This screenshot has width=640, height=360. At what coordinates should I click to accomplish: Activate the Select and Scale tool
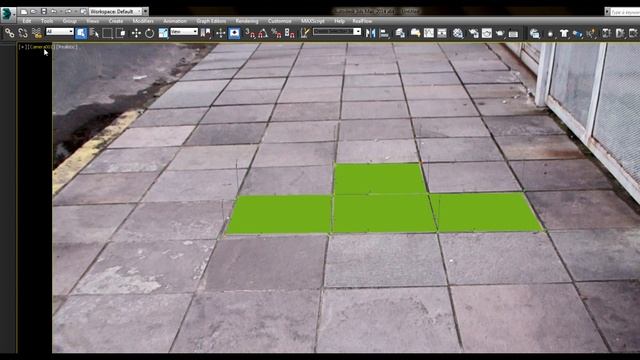(163, 33)
